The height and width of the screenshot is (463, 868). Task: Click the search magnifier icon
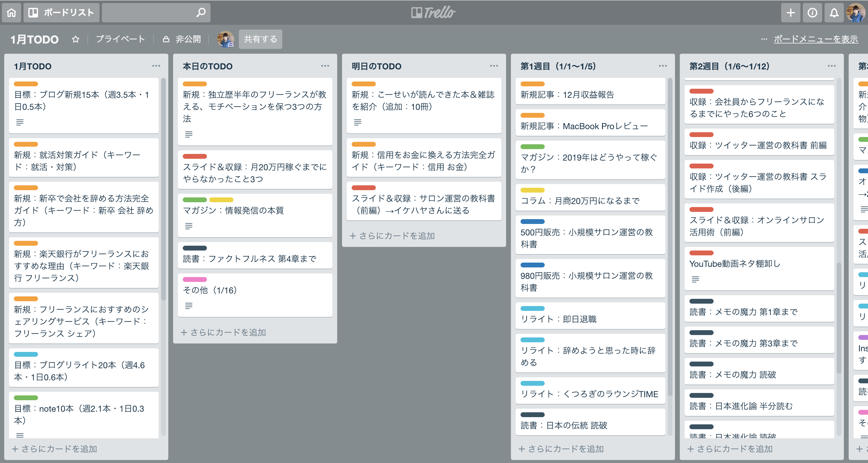pos(201,12)
